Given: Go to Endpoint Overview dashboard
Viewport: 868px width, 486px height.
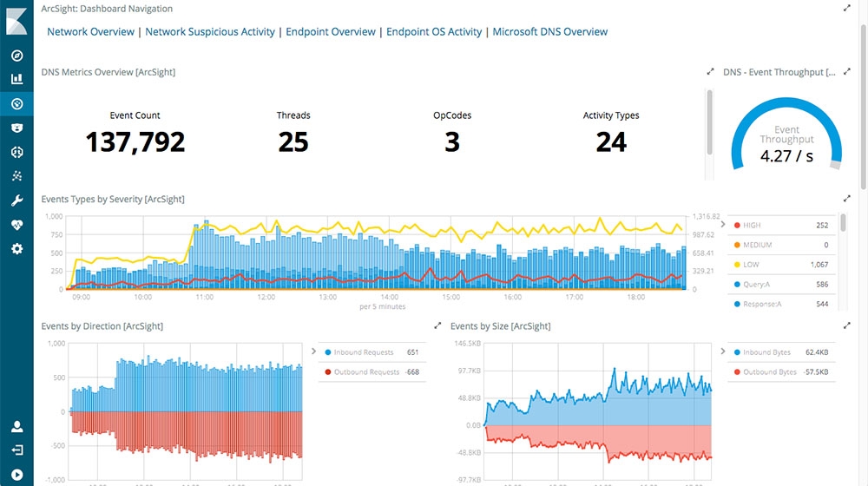Looking at the screenshot, I should (x=331, y=31).
